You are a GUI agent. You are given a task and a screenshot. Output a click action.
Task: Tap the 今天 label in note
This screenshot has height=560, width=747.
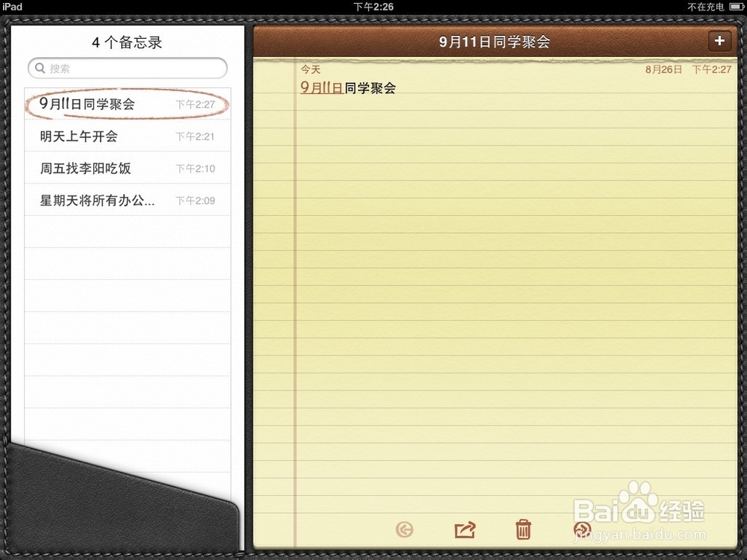coord(311,69)
